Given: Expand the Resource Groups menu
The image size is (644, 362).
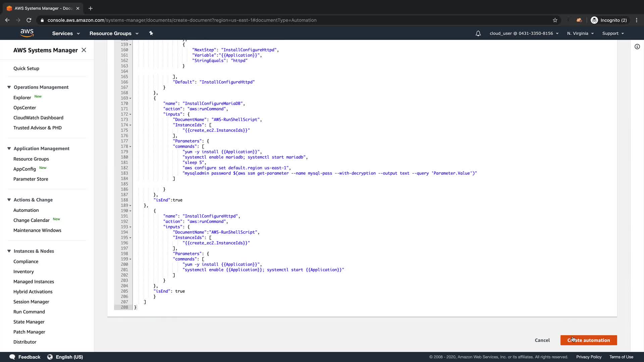Looking at the screenshot, I should pyautogui.click(x=114, y=34).
